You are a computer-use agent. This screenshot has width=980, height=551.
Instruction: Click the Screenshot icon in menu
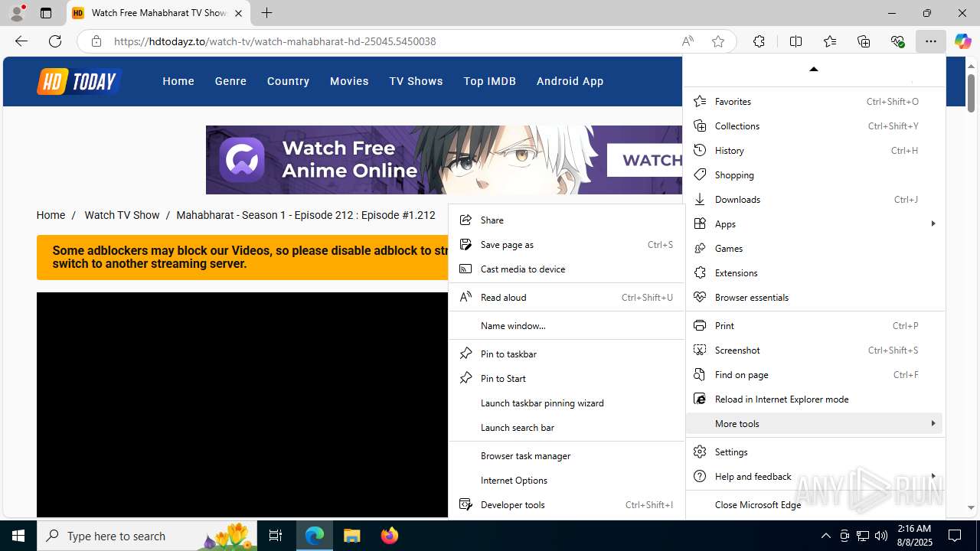coord(699,350)
